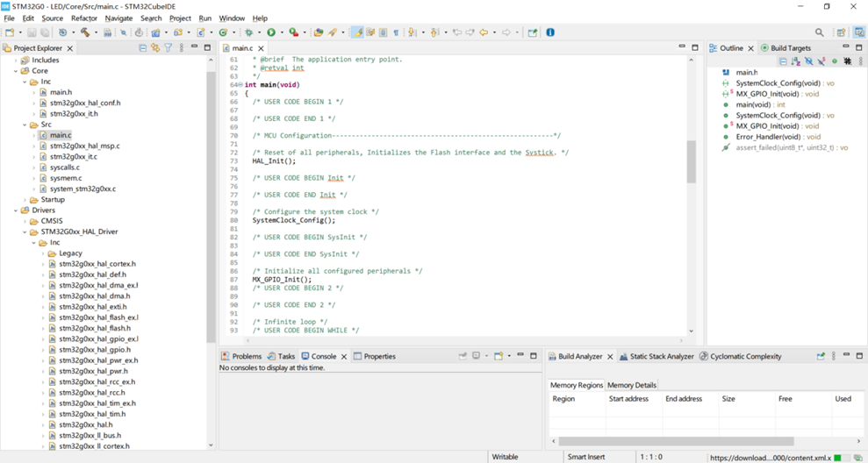Screen dimensions: 868x463
Task: Toggle Link with Editor in Project Explorer
Action: pyautogui.click(x=155, y=48)
